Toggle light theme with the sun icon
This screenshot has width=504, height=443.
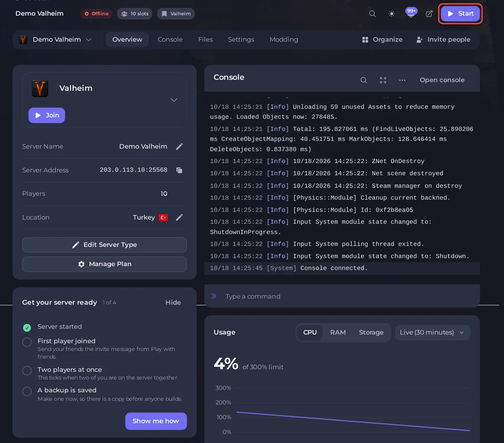click(x=391, y=14)
